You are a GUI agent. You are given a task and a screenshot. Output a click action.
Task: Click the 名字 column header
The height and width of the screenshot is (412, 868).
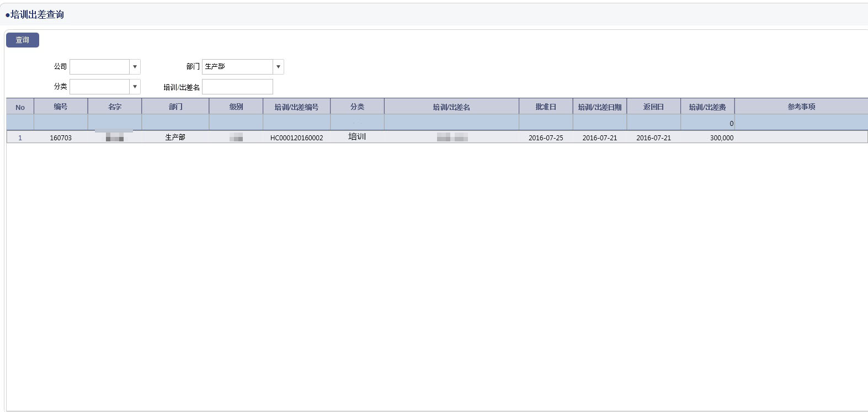(115, 107)
